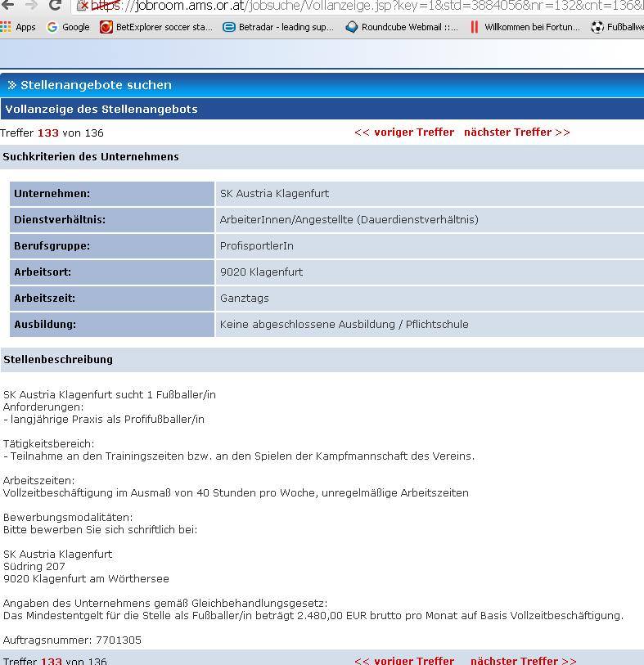Click the 'Arbeitszeit:' label cell
Screen dimensions: 644x665
click(x=112, y=299)
